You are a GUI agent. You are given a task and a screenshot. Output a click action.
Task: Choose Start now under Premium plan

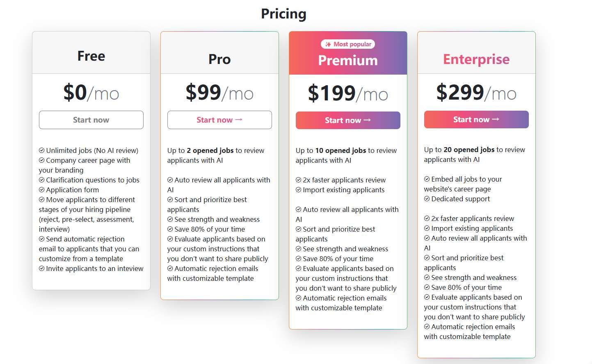348,120
